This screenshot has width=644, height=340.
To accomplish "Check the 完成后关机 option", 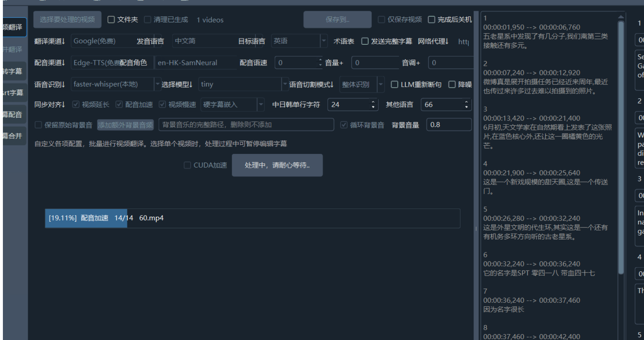I will [x=431, y=19].
